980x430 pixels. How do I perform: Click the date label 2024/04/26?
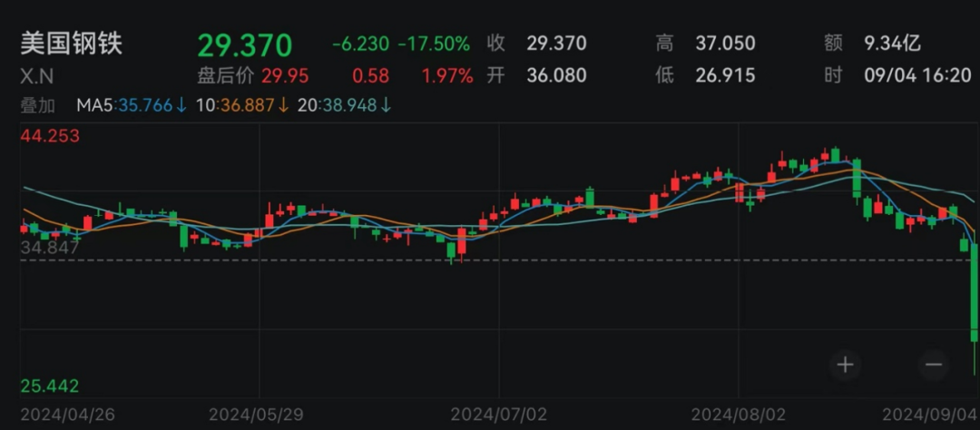[69, 414]
